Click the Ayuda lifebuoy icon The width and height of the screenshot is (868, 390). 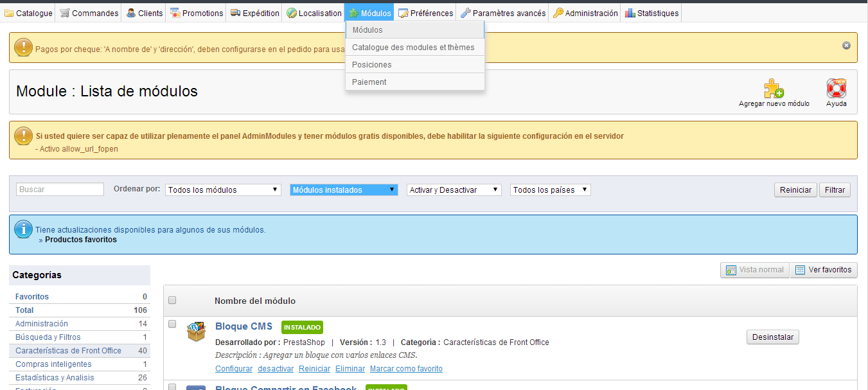(837, 88)
